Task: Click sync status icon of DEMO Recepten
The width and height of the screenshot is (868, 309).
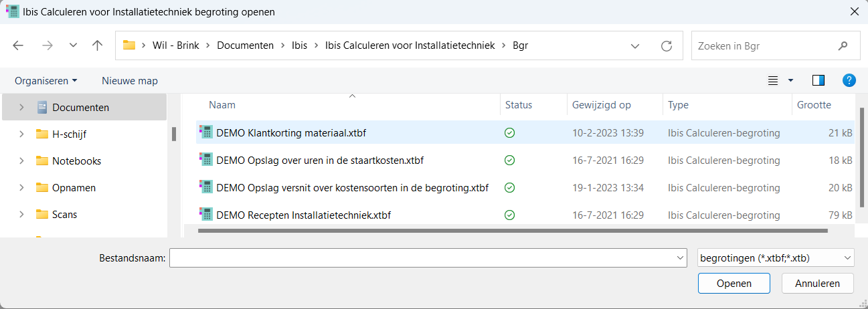Action: (x=510, y=215)
